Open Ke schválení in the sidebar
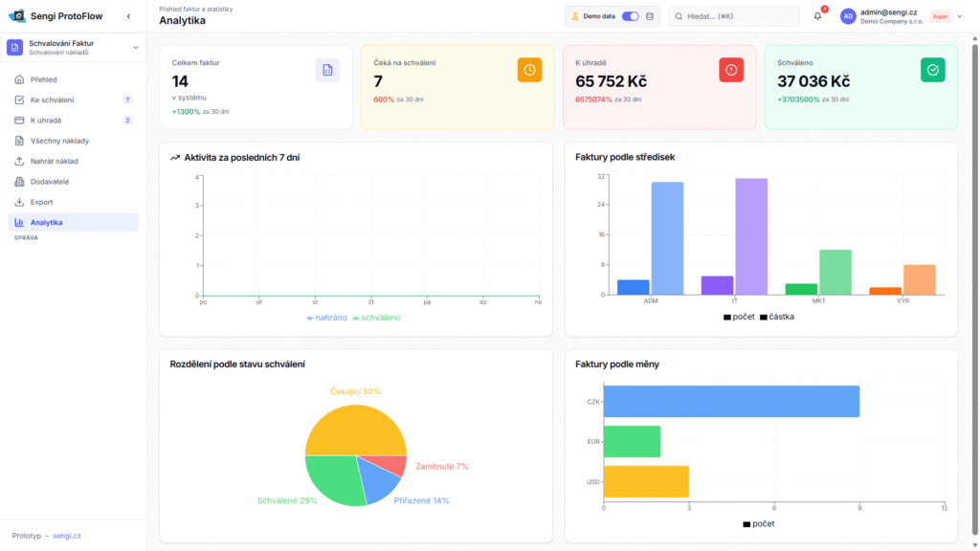The image size is (980, 551). click(x=52, y=99)
